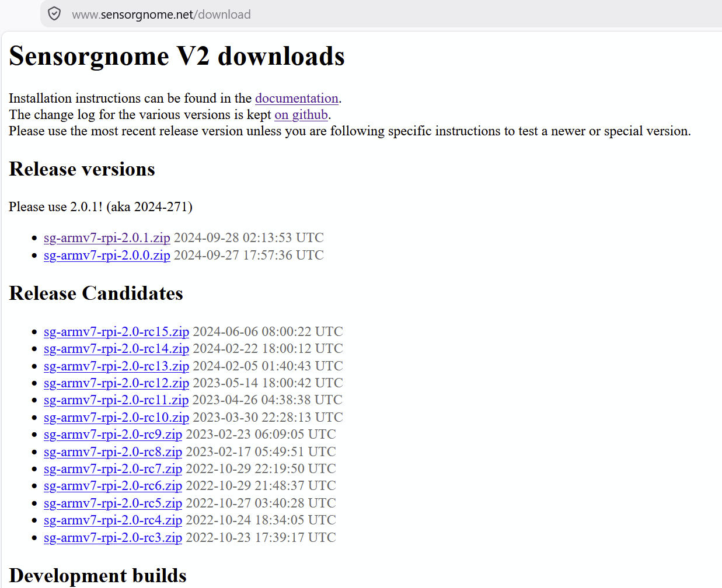Click the timestamp 2024-09-27 17:57:36 UTC
This screenshot has height=588, width=722.
click(x=249, y=255)
